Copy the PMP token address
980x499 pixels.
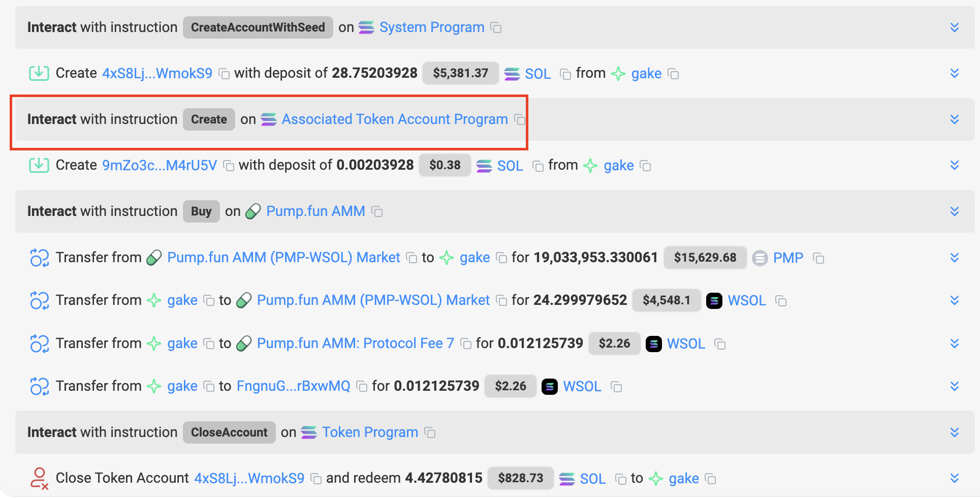[818, 259]
